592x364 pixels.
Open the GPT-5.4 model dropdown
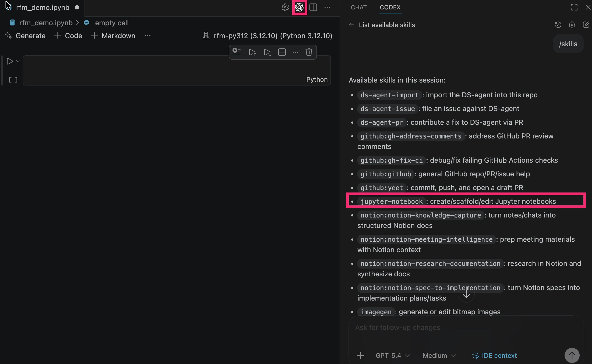pyautogui.click(x=392, y=355)
